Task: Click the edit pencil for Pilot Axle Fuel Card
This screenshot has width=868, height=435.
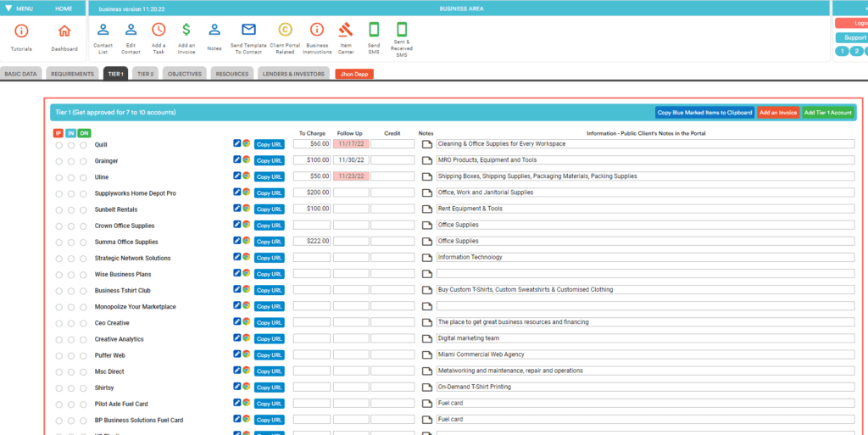Action: [x=237, y=402]
